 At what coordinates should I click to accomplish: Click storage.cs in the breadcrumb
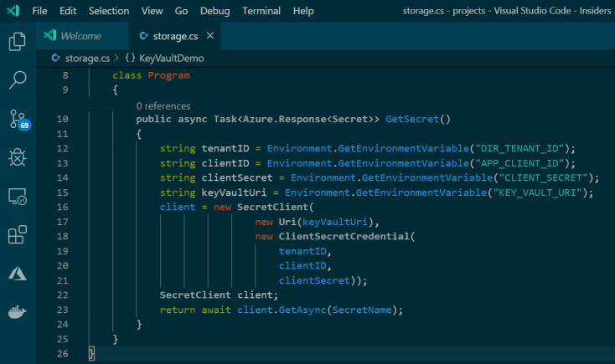click(86, 58)
